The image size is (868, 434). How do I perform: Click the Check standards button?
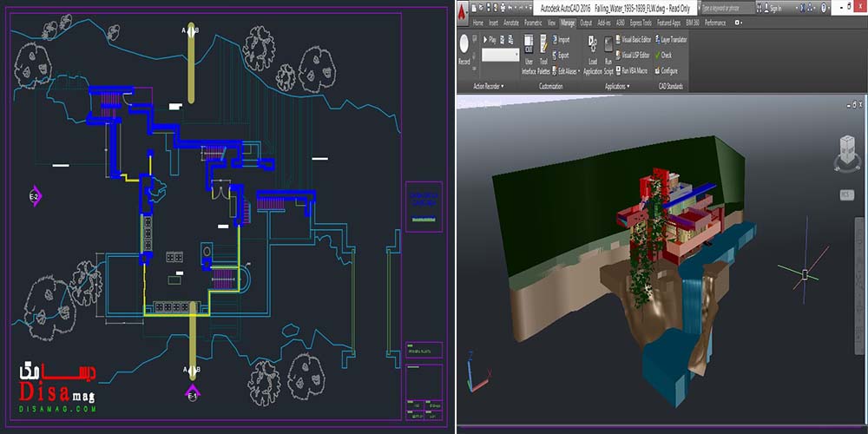(x=662, y=55)
